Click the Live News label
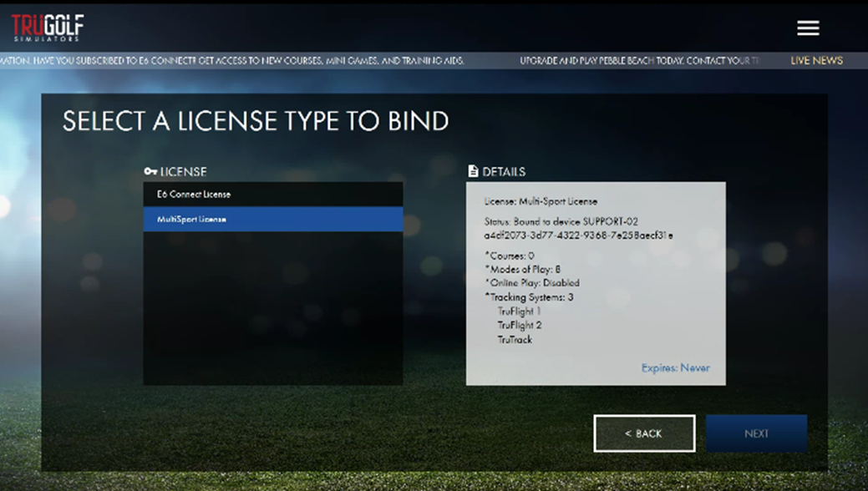Viewport: 868px width, 491px height. click(816, 60)
